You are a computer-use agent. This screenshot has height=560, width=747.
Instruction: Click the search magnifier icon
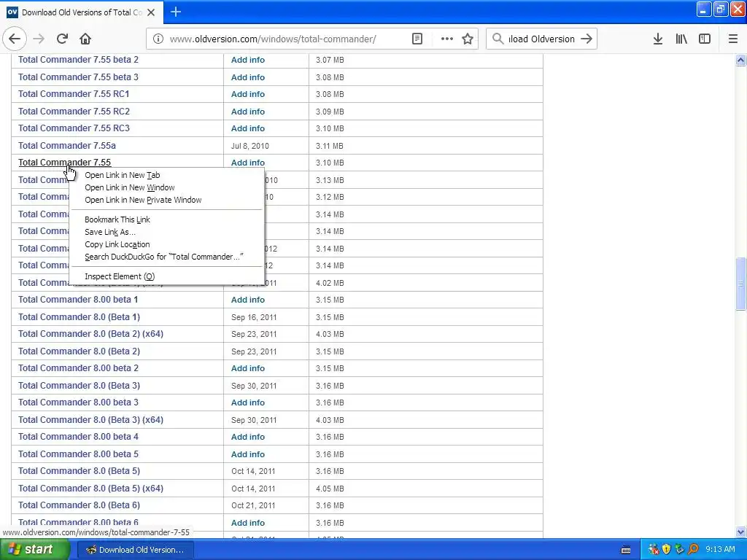(x=498, y=39)
